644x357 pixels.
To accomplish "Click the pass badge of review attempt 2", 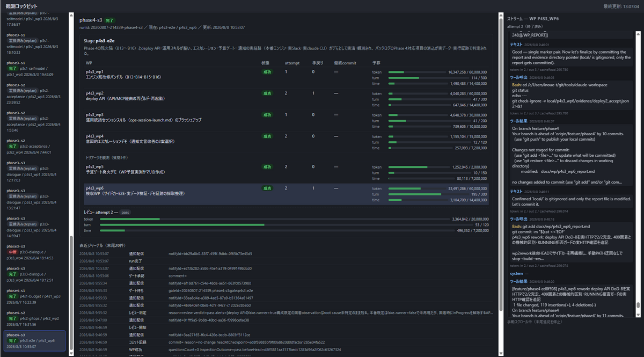I will (x=125, y=213).
